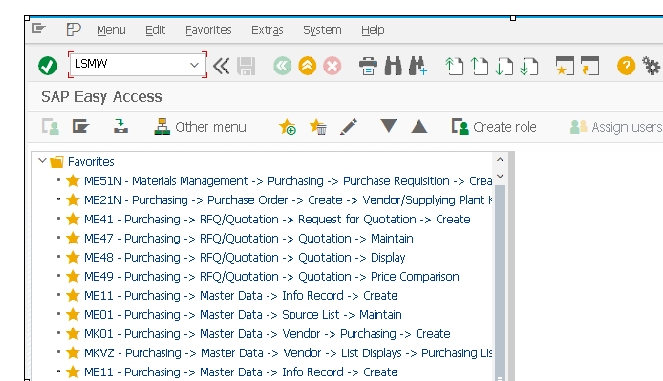The height and width of the screenshot is (381, 663).
Task: Select ME49 Price Comparison favorite
Action: click(271, 277)
